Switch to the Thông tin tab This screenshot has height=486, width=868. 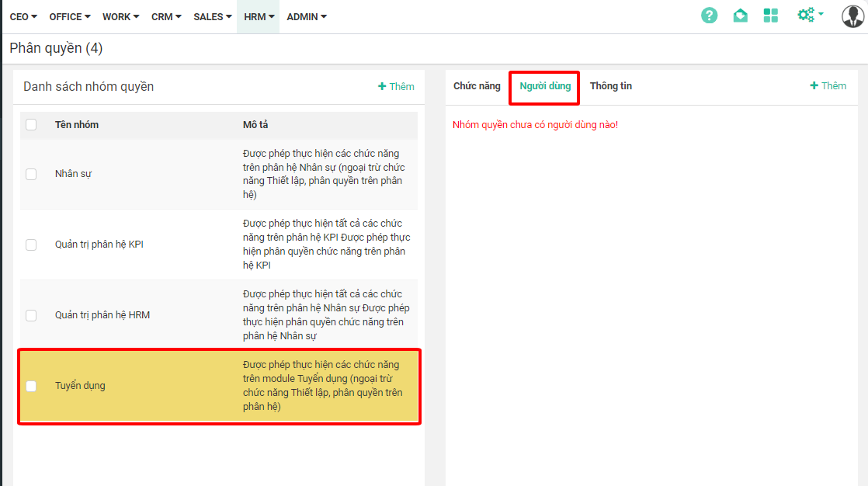point(610,86)
